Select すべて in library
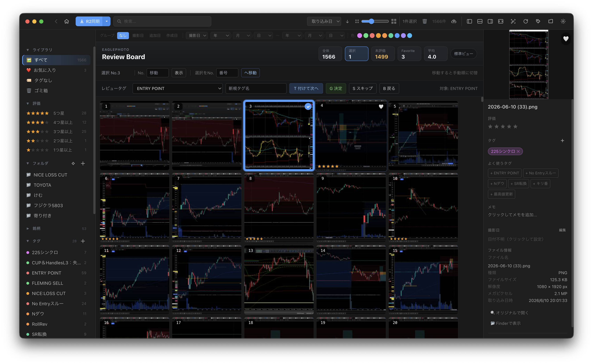Image resolution: width=593 pixels, height=364 pixels. pos(56,60)
